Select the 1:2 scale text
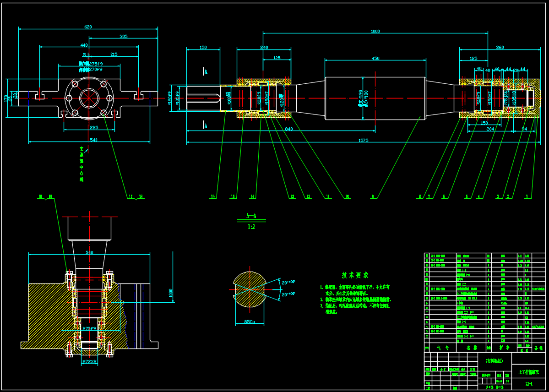The image size is (549, 392). point(251,226)
